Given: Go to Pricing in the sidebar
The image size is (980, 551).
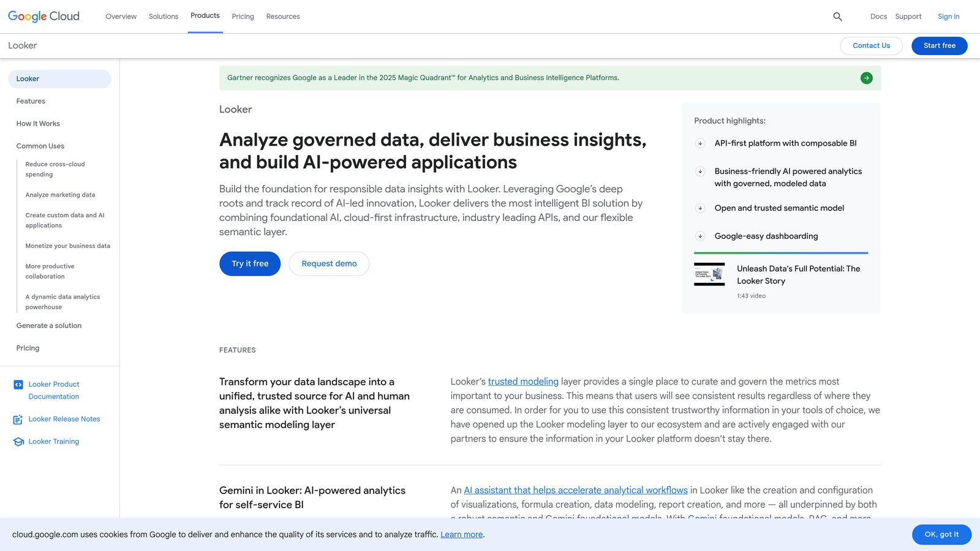Looking at the screenshot, I should pyautogui.click(x=28, y=348).
